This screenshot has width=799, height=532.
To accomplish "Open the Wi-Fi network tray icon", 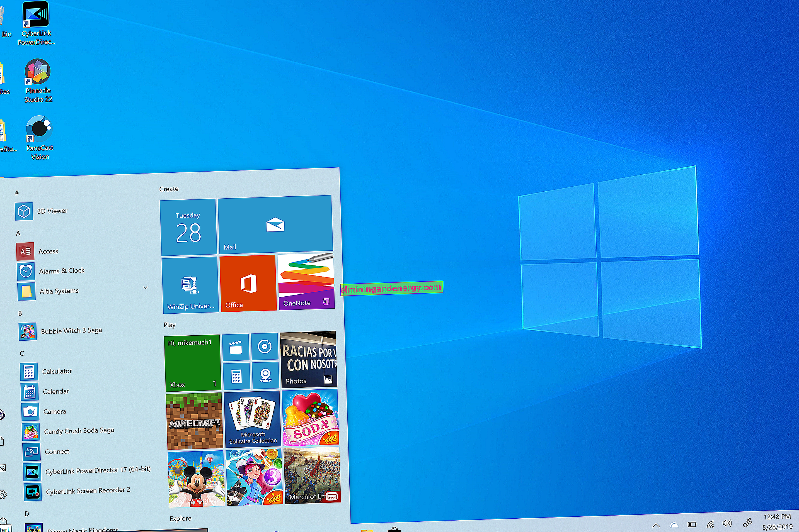I will pos(710,524).
